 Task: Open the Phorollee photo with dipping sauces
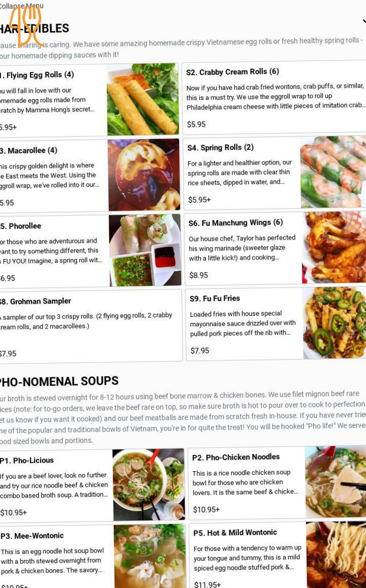(145, 250)
